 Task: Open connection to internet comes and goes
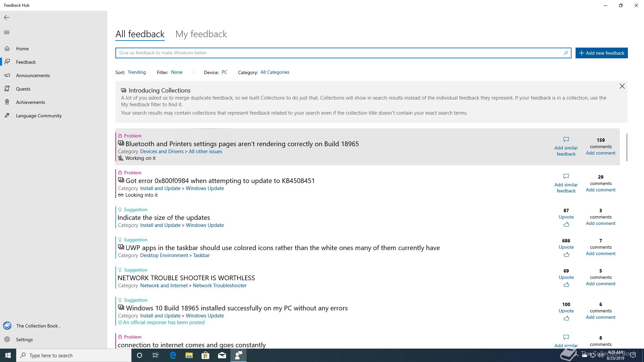pos(192,345)
